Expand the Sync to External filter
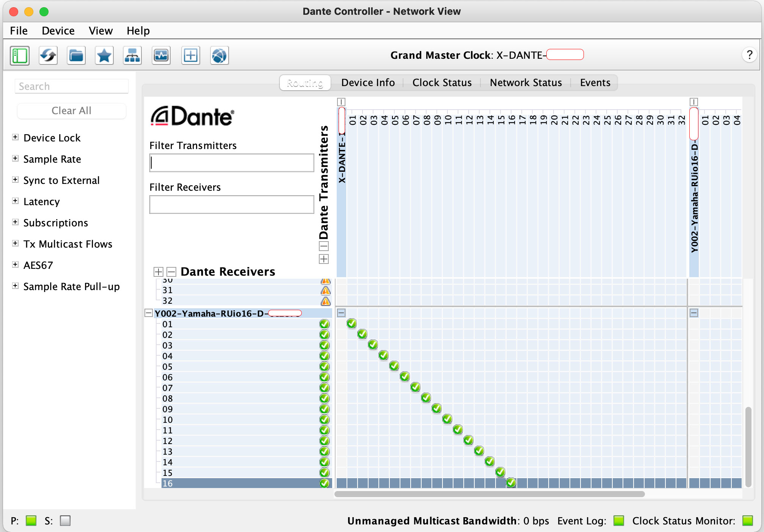The width and height of the screenshot is (764, 532). [x=15, y=180]
